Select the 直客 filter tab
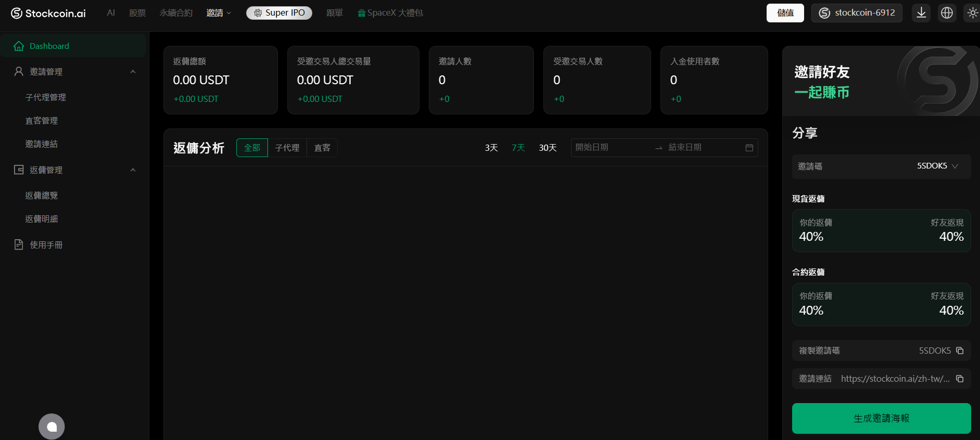Viewport: 980px width, 440px height. [322, 148]
